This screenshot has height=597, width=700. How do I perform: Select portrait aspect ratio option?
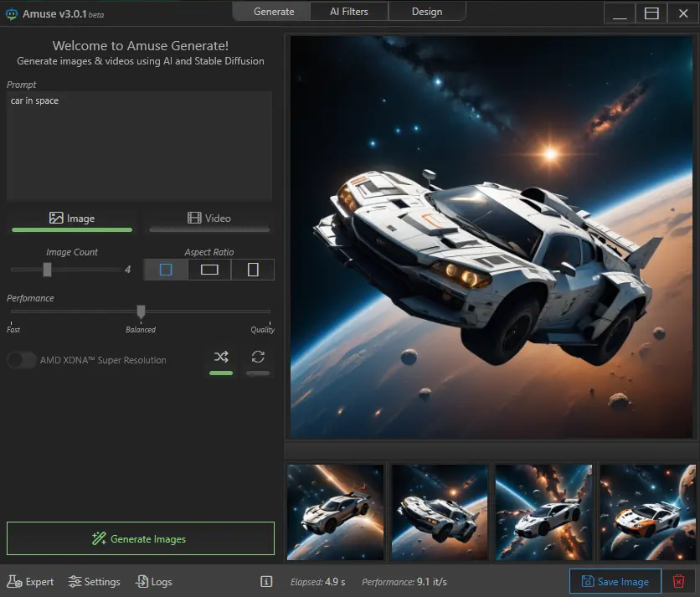[x=253, y=270]
